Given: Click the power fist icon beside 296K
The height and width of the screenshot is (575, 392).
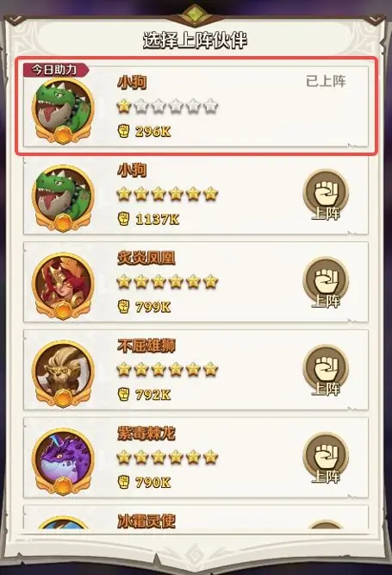Looking at the screenshot, I should [124, 131].
